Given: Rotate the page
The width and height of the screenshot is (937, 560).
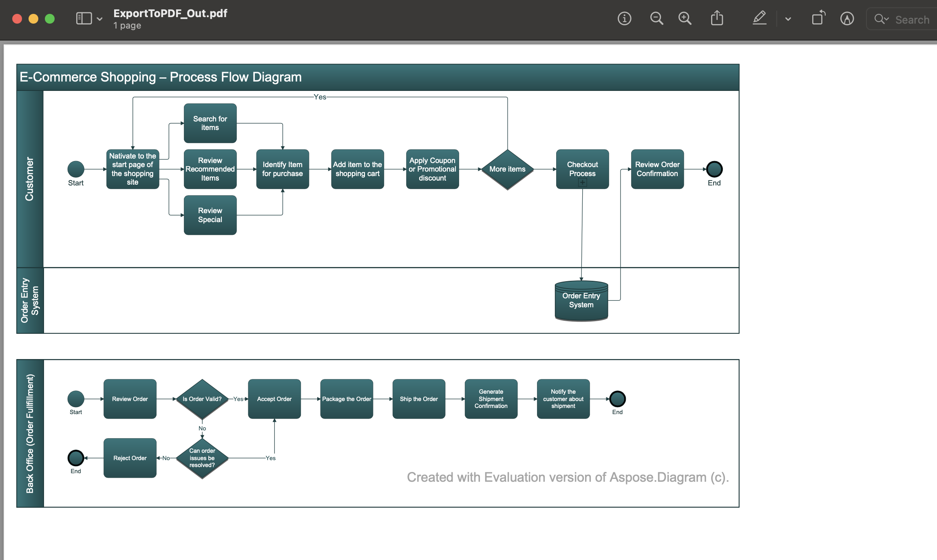Looking at the screenshot, I should [818, 19].
